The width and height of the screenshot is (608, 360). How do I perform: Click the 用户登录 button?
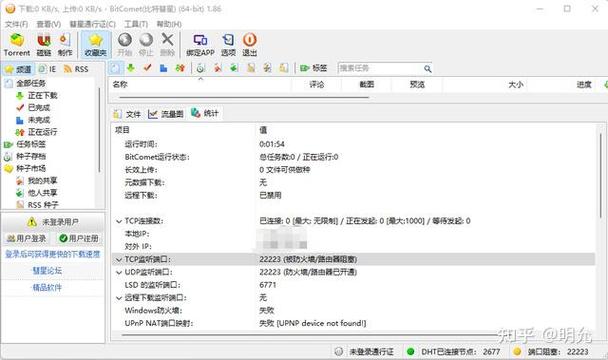click(27, 238)
